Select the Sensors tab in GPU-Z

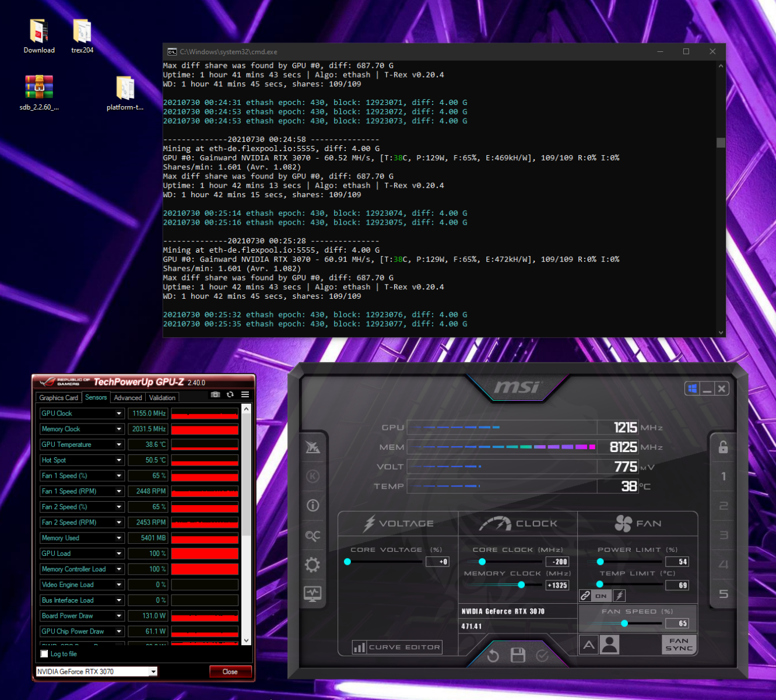(96, 397)
